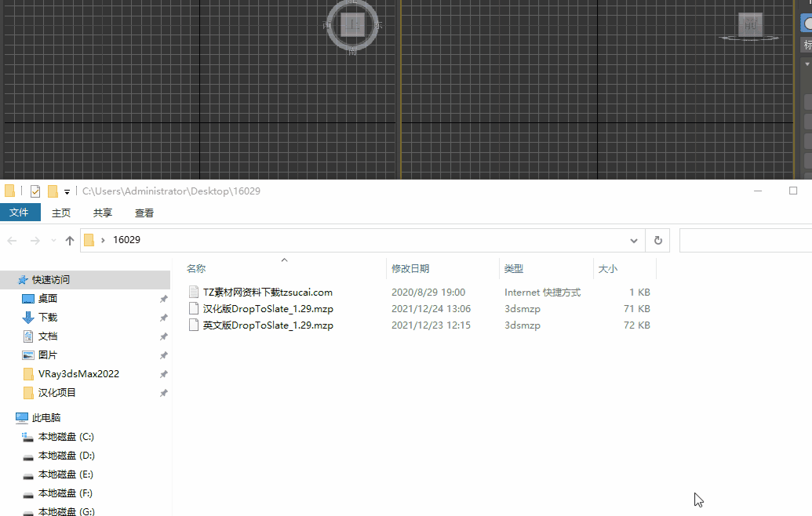The height and width of the screenshot is (516, 812).
Task: Click Properties icon in quick access toolbar
Action: coord(35,191)
